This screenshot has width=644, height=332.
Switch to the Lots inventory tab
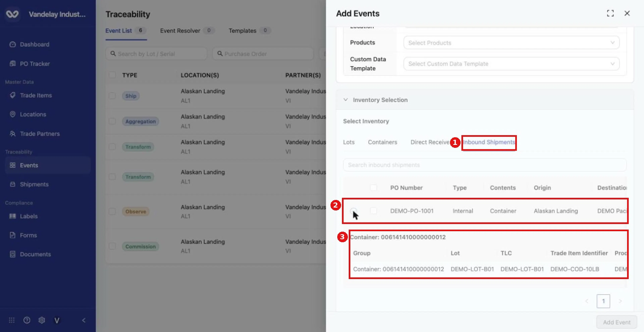click(349, 142)
